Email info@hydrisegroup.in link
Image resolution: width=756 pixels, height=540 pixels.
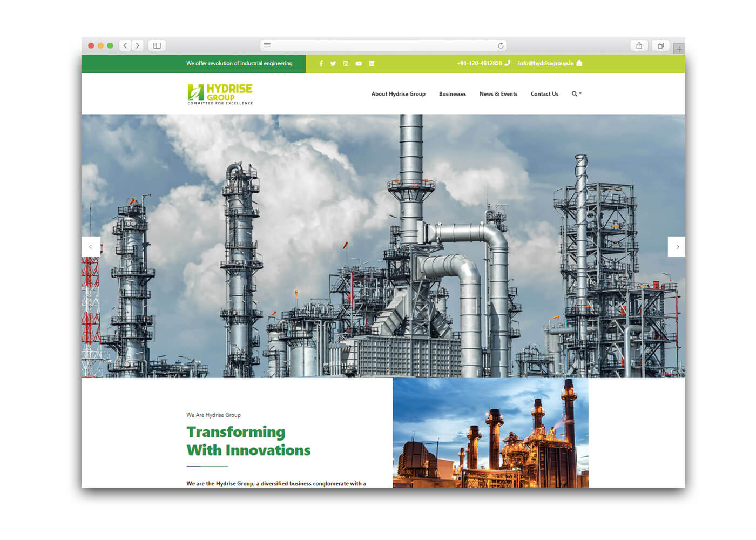coord(546,63)
